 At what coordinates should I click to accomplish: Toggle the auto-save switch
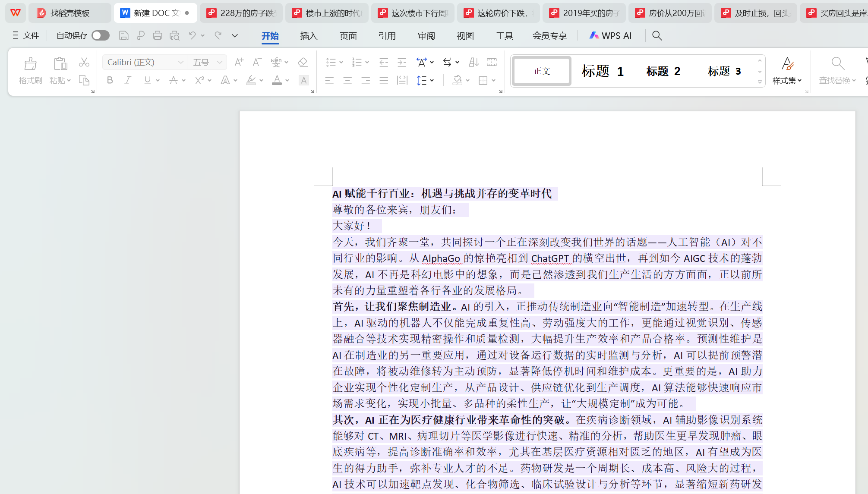100,36
